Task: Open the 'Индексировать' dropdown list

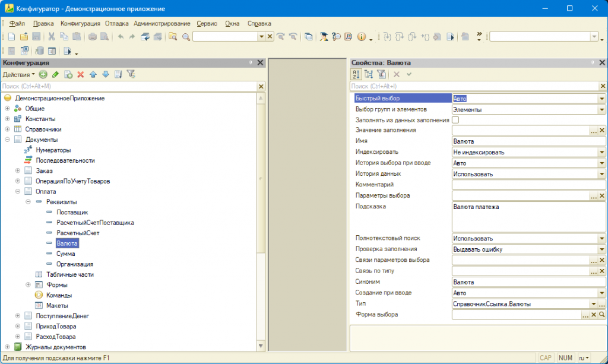Action: [601, 152]
